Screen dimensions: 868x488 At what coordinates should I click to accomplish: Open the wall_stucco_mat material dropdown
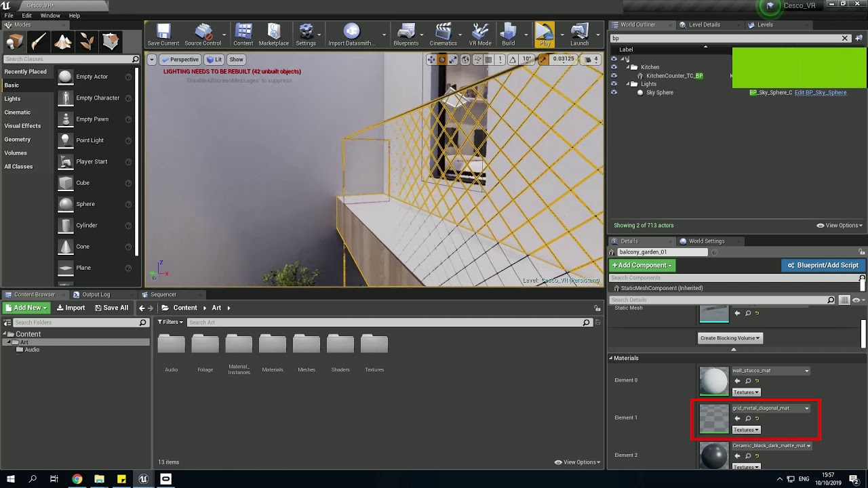(x=770, y=371)
